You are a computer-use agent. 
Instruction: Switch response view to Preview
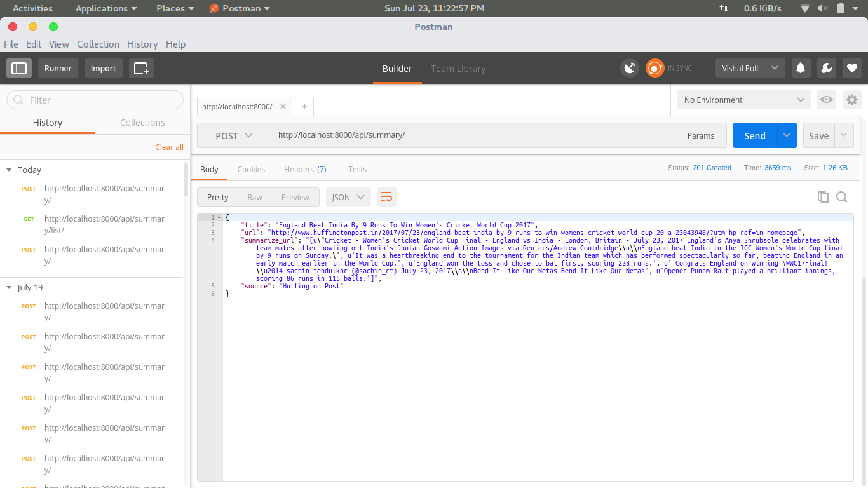pos(295,197)
